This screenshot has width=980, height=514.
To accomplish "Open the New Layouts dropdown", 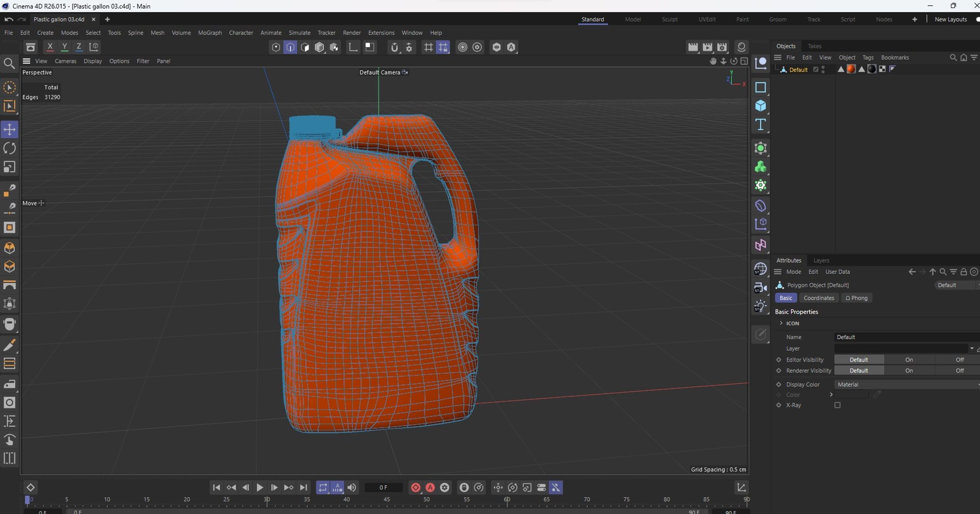I will (x=950, y=19).
